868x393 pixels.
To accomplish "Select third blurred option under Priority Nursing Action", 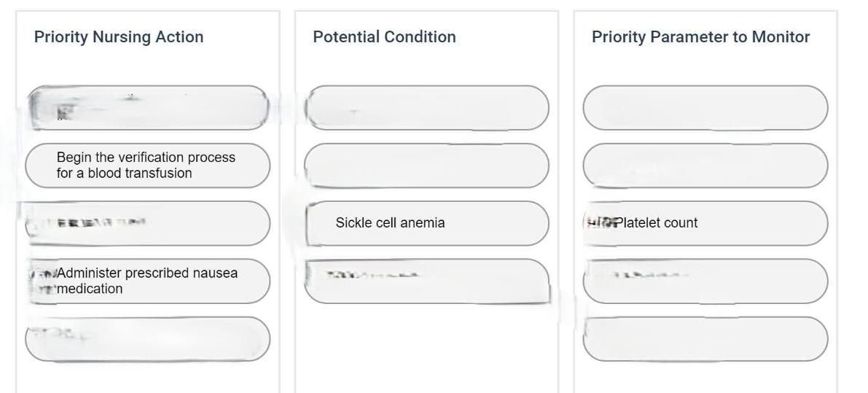I will [147, 223].
